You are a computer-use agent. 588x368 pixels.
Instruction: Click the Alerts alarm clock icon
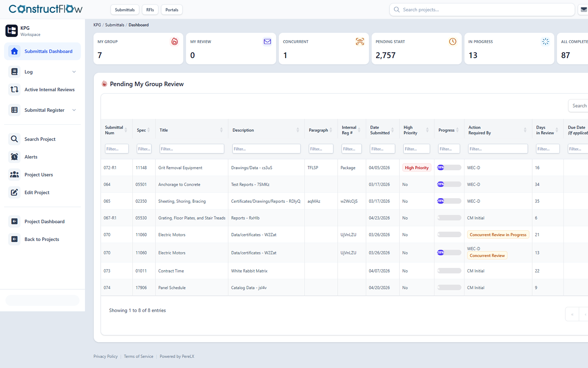pyautogui.click(x=14, y=157)
